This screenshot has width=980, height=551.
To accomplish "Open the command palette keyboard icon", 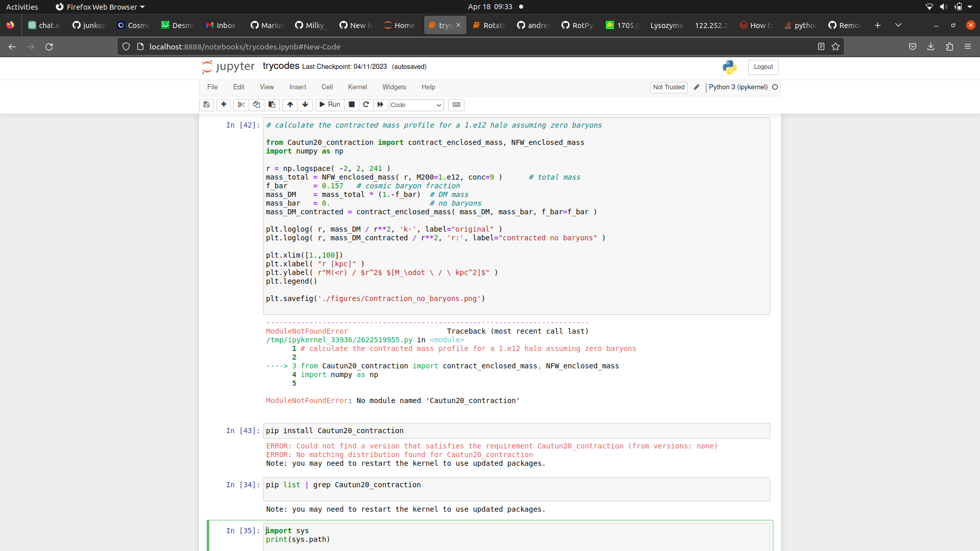I will (456, 105).
